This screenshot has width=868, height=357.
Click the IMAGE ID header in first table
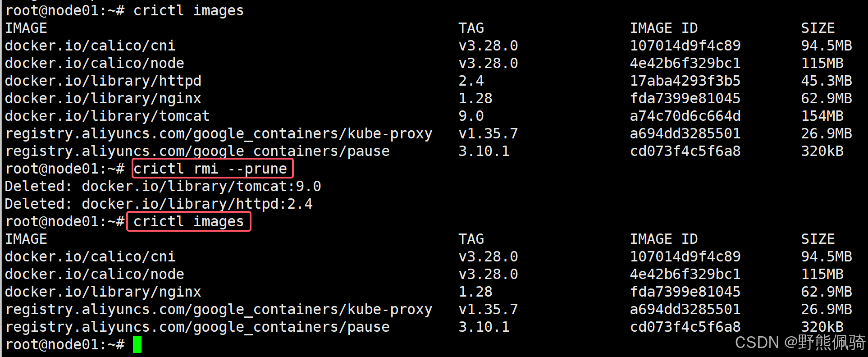coord(664,28)
